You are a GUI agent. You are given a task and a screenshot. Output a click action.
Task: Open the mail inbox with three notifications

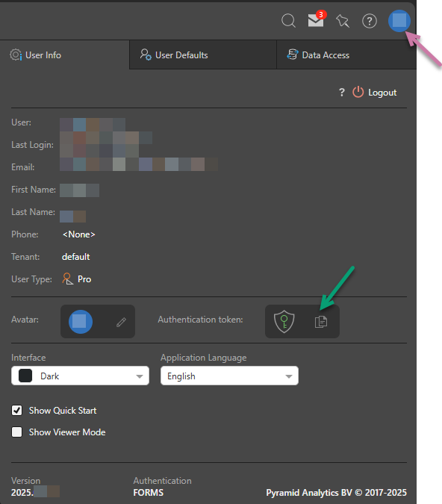pos(317,20)
